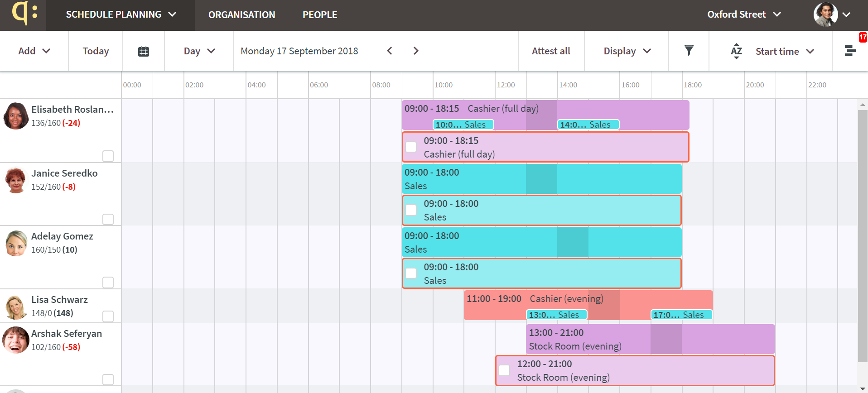Expand the Add dropdown
Image resolution: width=868 pixels, height=393 pixels.
point(34,51)
